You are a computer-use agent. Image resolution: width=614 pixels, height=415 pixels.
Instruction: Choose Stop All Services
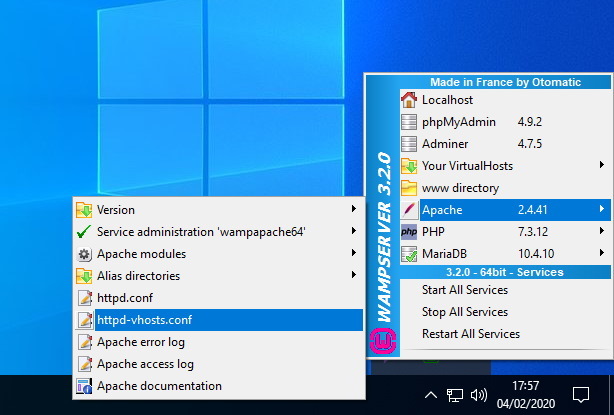(465, 312)
